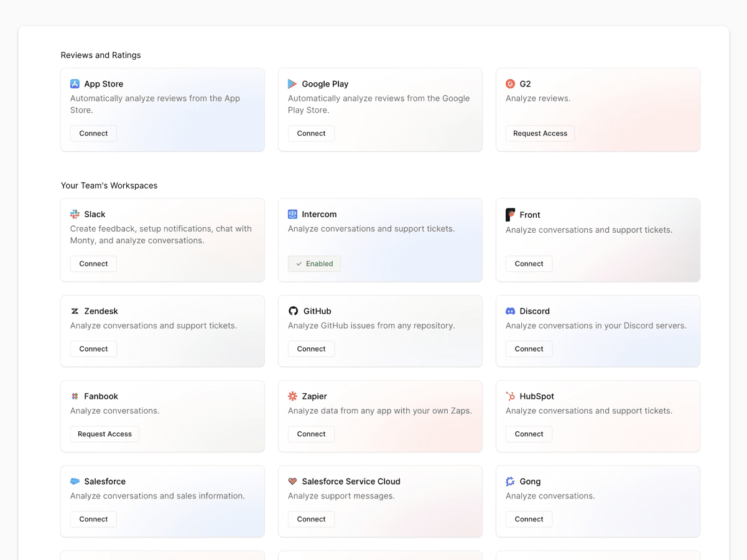Click the App Store card title
This screenshot has width=747, height=560.
(104, 84)
